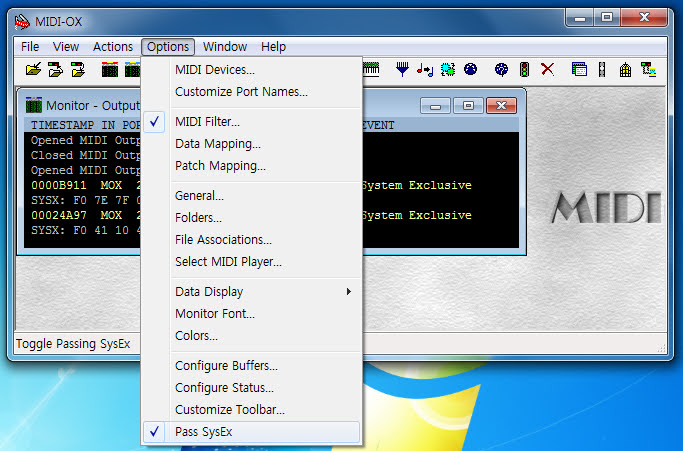
Task: Open Patch Mapping... dialog
Action: point(251,166)
